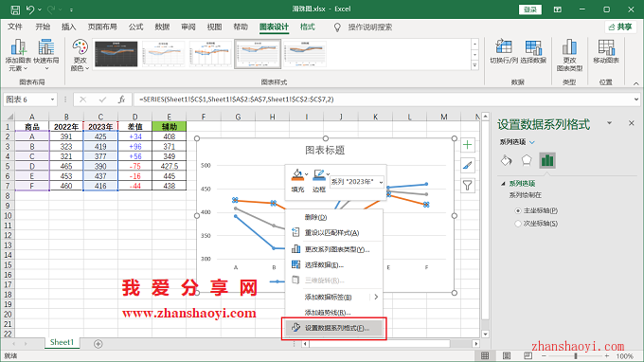Image resolution: width=644 pixels, height=362 pixels.
Task: Open Change Colors palette
Action: (x=80, y=55)
